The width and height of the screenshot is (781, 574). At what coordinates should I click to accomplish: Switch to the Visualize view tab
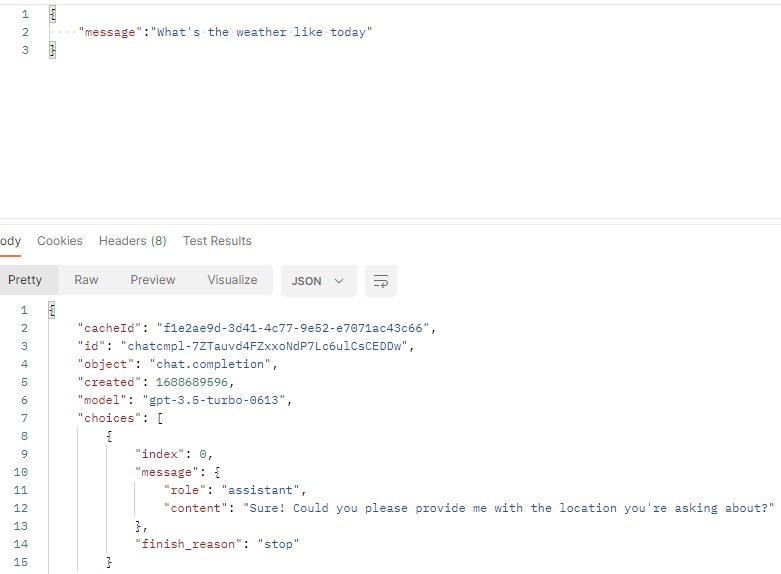click(x=233, y=280)
